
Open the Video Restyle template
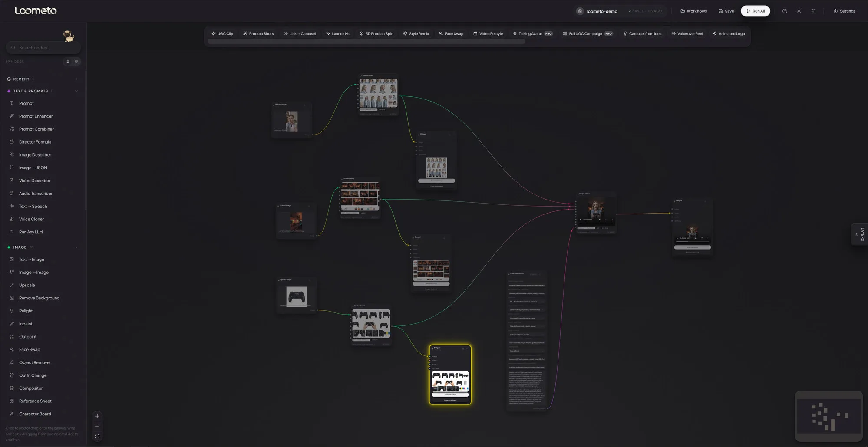click(x=488, y=34)
